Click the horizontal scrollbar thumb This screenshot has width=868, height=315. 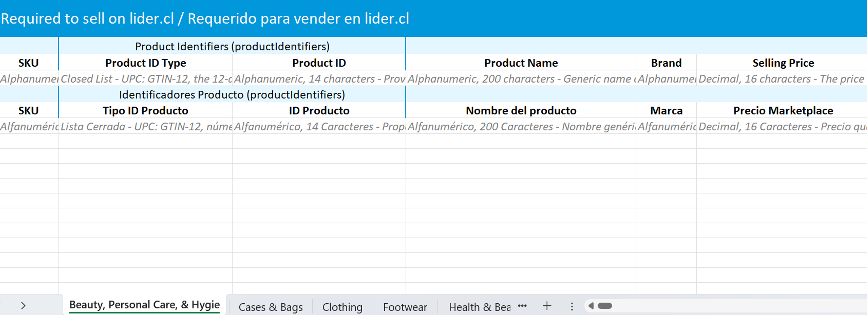(x=605, y=306)
